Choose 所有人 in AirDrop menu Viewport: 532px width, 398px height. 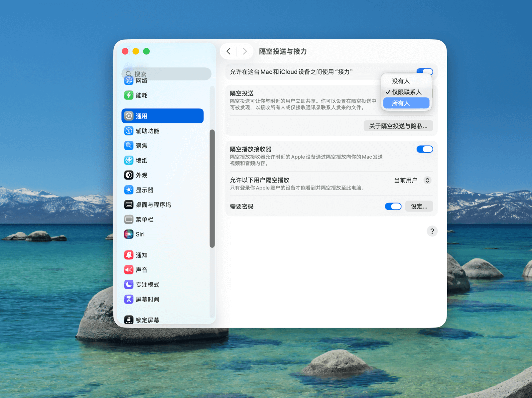(406, 103)
